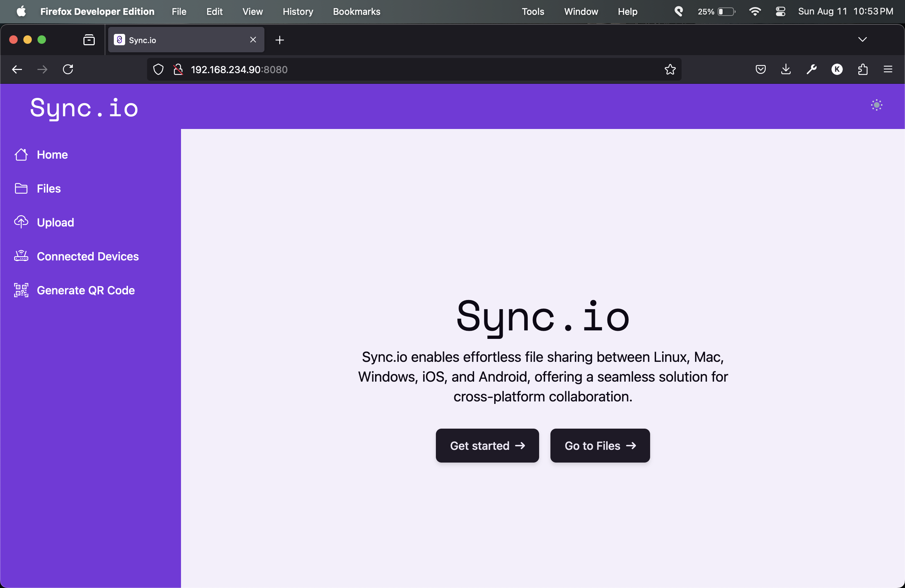
Task: Select Connected Devices in the sidebar
Action: click(x=87, y=256)
